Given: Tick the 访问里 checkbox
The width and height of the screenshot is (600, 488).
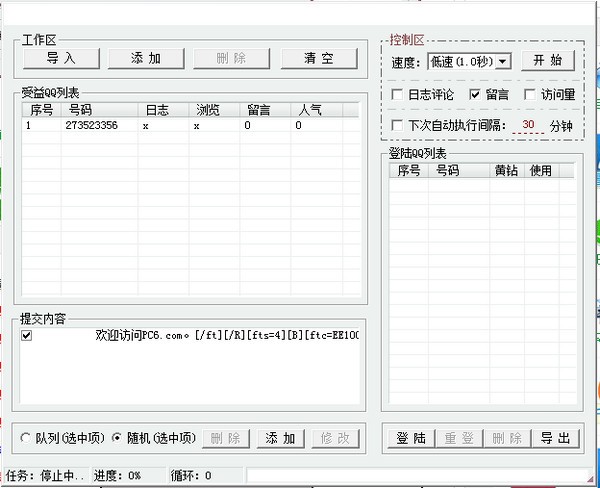Looking at the screenshot, I should coord(530,95).
